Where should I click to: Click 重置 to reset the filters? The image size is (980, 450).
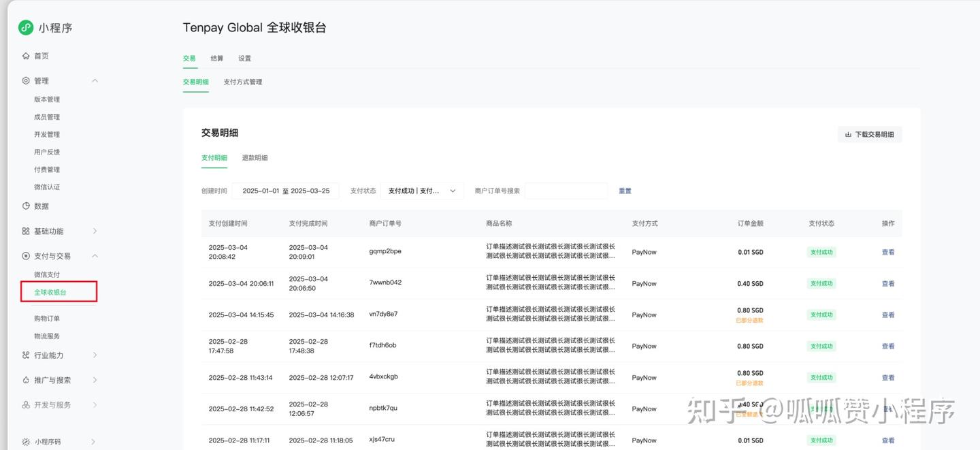click(x=625, y=191)
